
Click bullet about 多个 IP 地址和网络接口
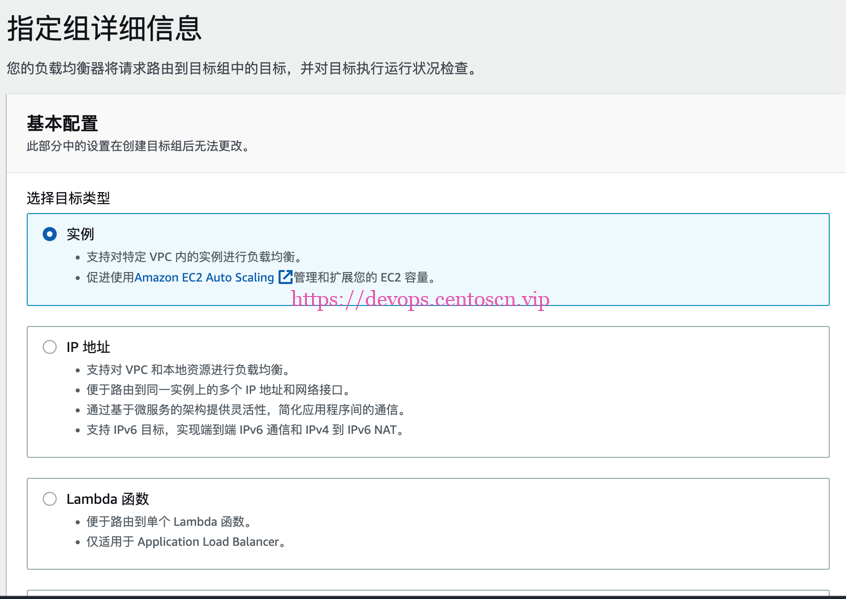(x=218, y=390)
